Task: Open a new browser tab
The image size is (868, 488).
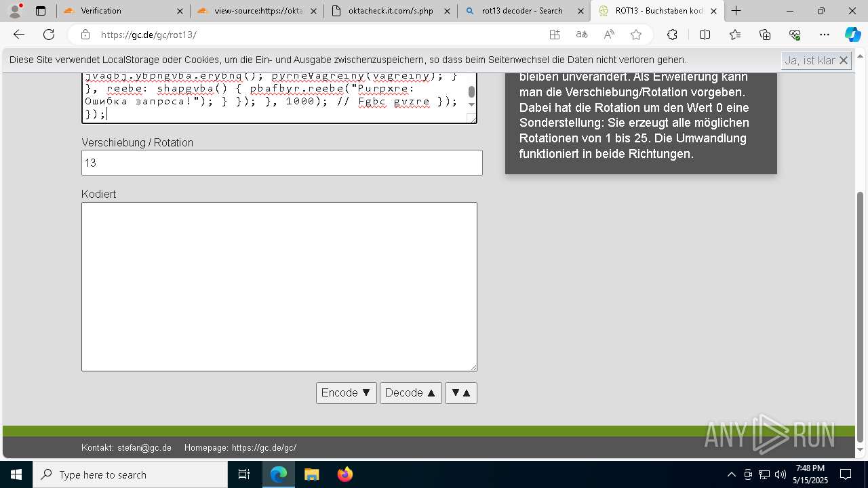Action: coord(736,11)
